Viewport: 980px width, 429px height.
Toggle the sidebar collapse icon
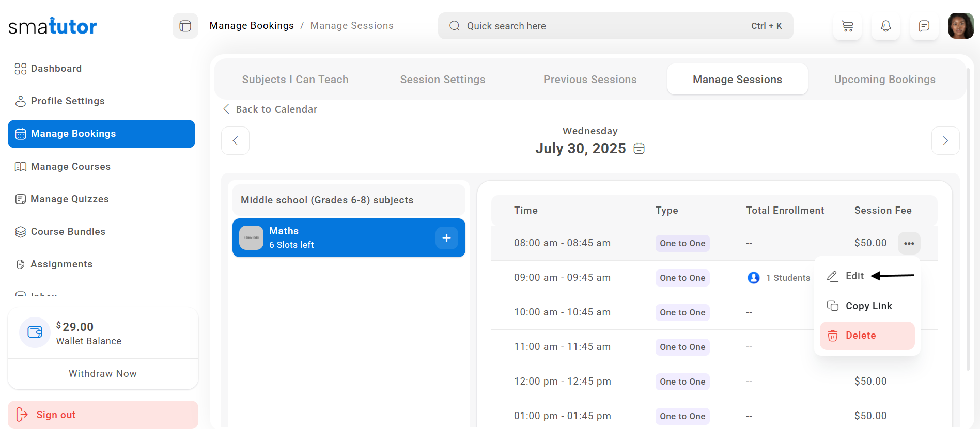click(x=185, y=26)
